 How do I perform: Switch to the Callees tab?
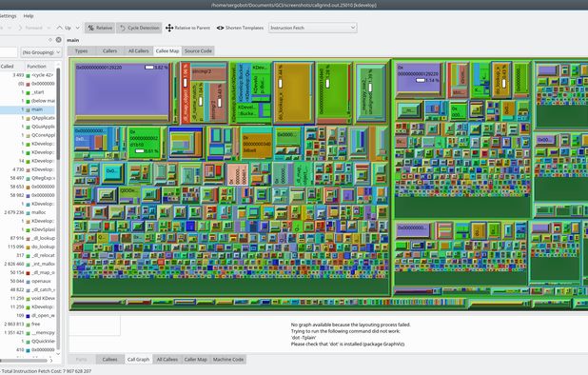pos(109,359)
